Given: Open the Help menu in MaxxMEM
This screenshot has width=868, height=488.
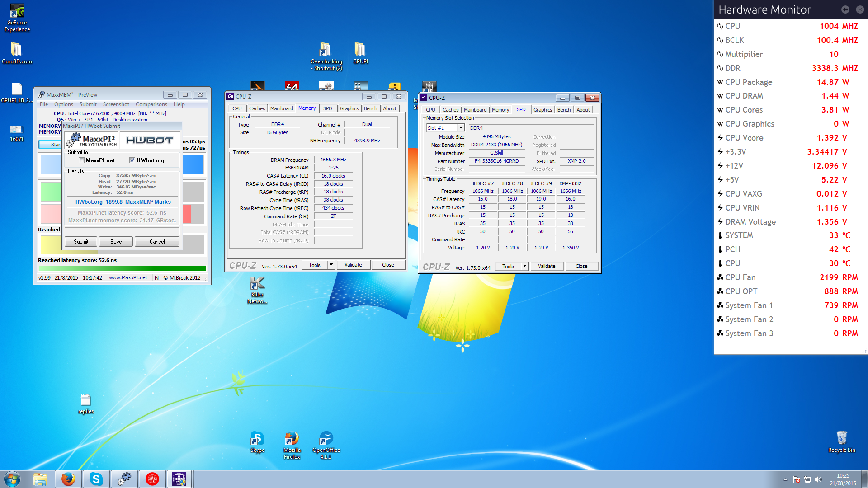Looking at the screenshot, I should click(x=179, y=104).
